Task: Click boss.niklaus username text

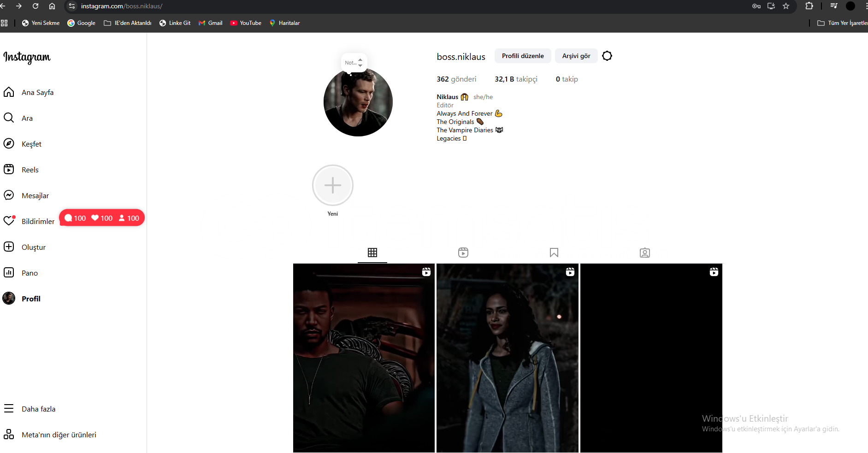Action: [x=461, y=57]
